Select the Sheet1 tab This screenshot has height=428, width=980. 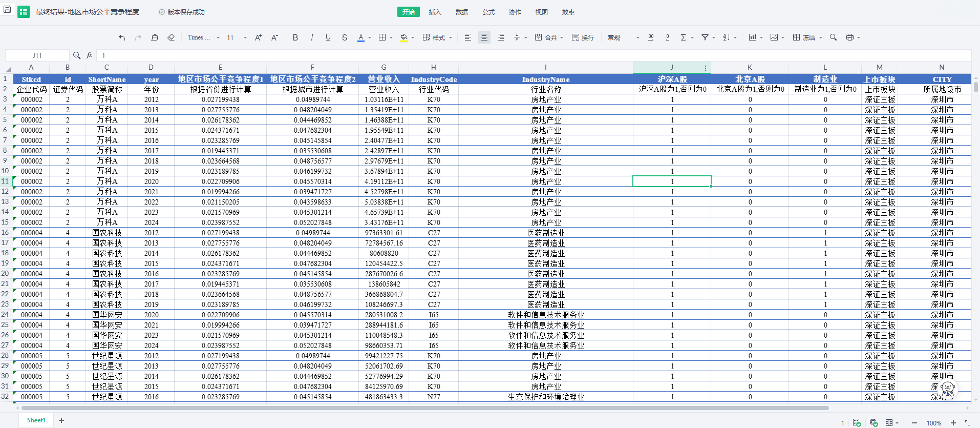pyautogui.click(x=36, y=420)
